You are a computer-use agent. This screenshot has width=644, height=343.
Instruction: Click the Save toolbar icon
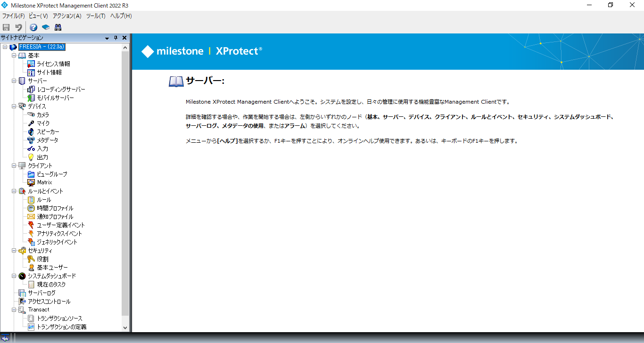(x=6, y=27)
